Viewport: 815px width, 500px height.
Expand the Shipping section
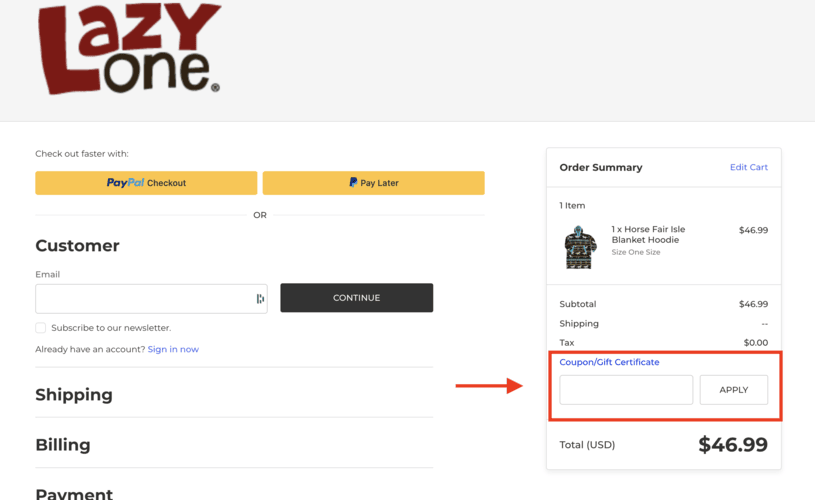point(74,395)
